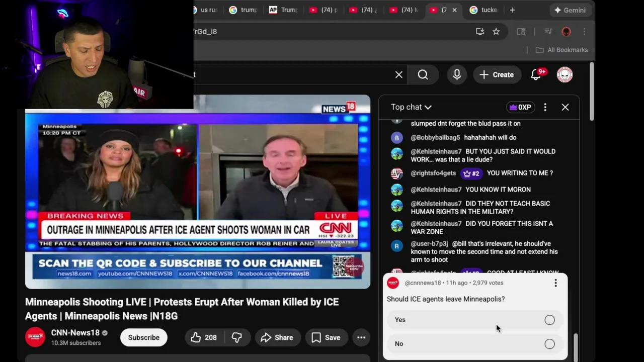Open Chrome three-dot menu
Viewport: 644px width, 362px height.
point(584,32)
